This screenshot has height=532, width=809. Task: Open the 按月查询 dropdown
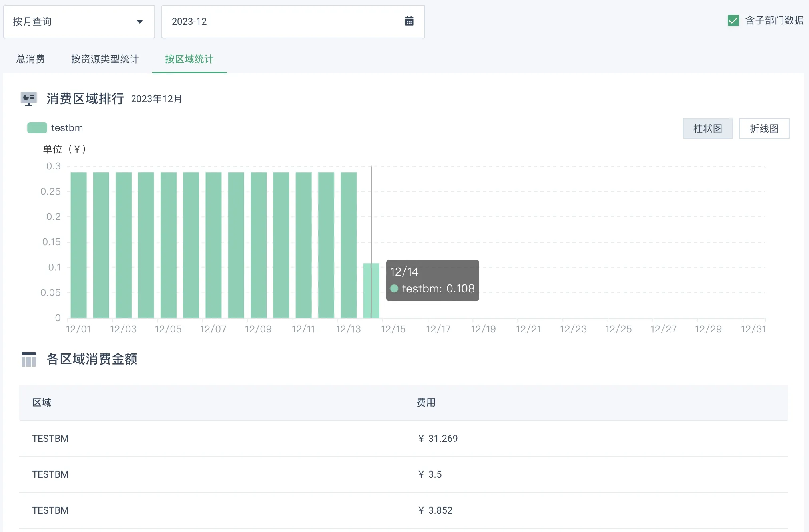pyautogui.click(x=79, y=22)
